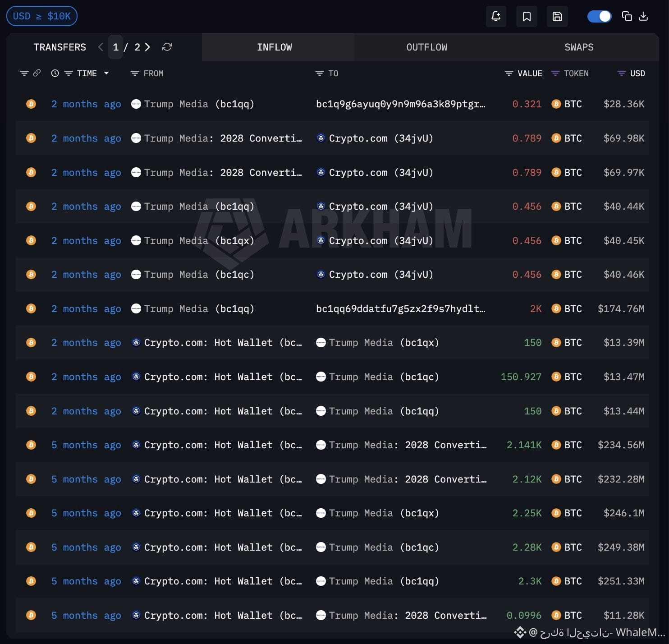
Task: Click the Crypto.com logo in the $246.1M row
Action: click(x=136, y=513)
